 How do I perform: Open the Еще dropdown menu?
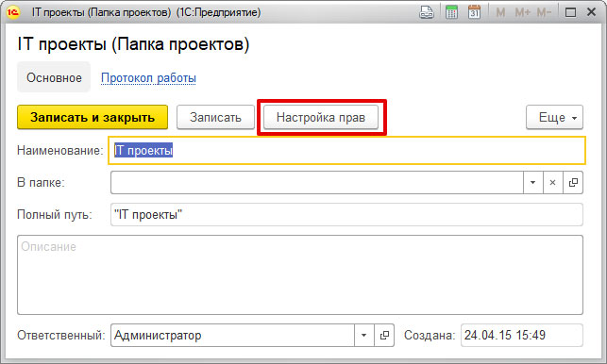[x=554, y=117]
